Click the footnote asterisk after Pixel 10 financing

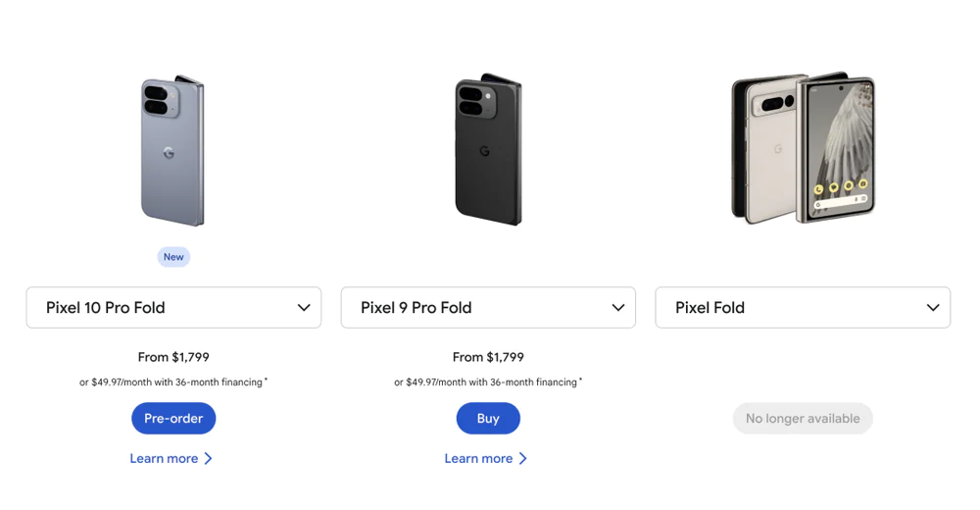[x=266, y=381]
